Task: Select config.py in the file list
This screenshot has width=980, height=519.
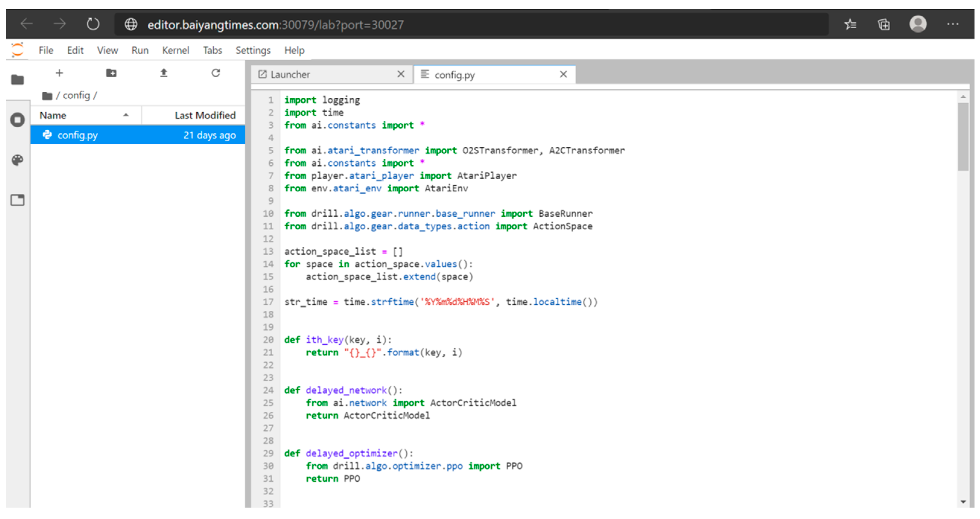Action: point(78,135)
